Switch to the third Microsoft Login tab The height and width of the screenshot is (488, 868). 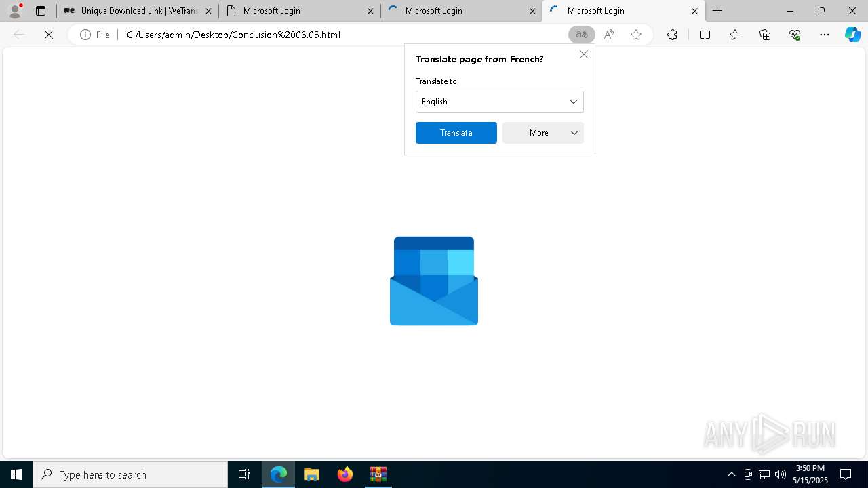point(461,11)
